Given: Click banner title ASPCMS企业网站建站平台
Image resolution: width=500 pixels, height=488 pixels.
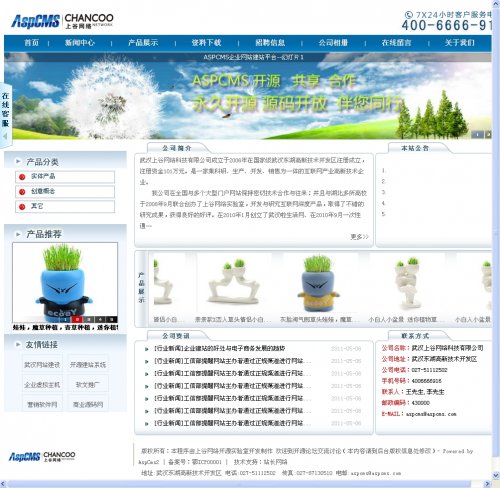Looking at the screenshot, I should coord(253,57).
